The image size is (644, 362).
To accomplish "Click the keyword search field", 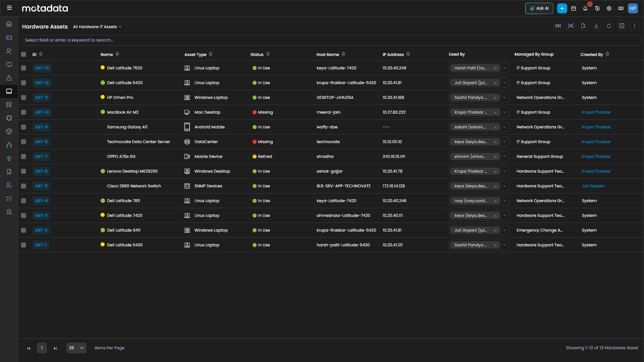I will (x=330, y=40).
